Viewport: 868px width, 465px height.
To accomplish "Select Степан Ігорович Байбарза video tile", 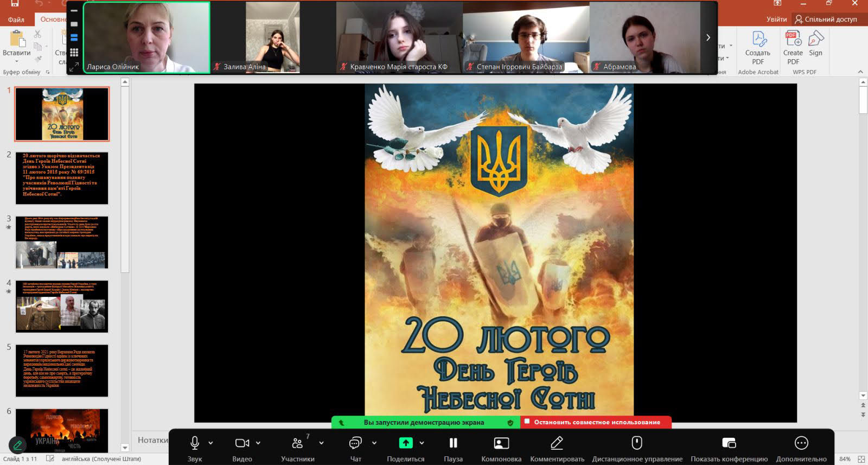I will coord(526,37).
